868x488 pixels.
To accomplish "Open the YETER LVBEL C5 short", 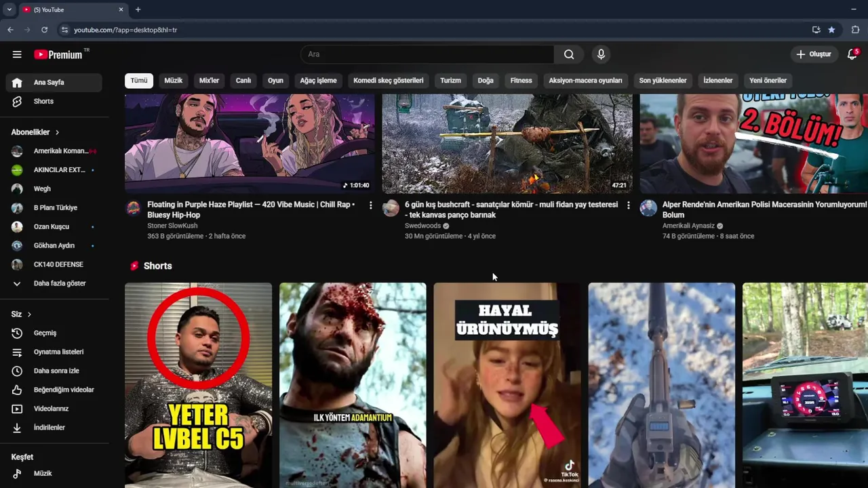I will pyautogui.click(x=198, y=385).
